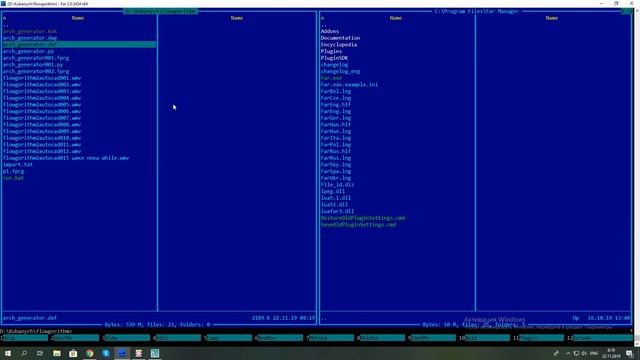This screenshot has width=640, height=360.
Task: Select run.bat in left panel
Action: coord(13,178)
